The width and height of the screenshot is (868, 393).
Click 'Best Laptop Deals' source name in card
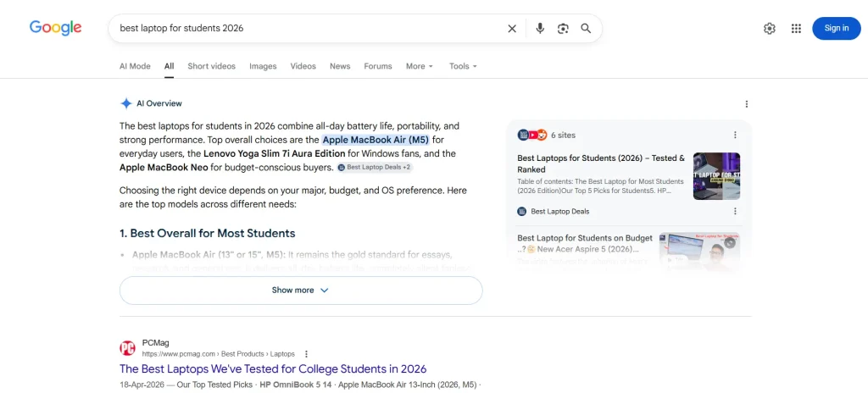[560, 212]
